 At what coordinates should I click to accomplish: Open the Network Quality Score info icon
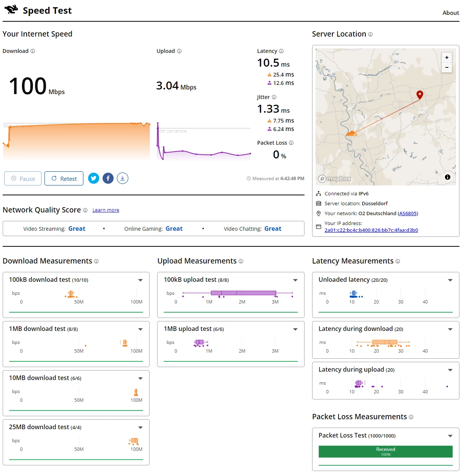pos(85,210)
